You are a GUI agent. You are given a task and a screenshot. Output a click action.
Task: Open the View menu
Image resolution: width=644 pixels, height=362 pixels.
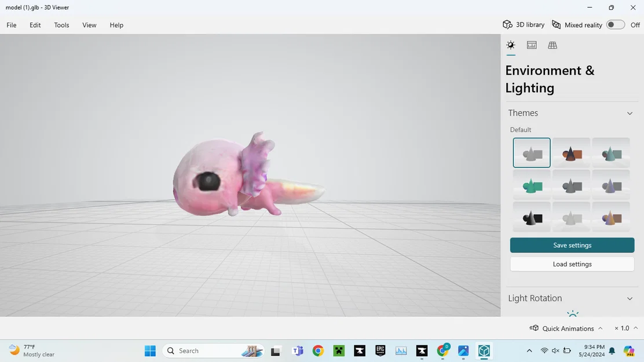(x=89, y=25)
